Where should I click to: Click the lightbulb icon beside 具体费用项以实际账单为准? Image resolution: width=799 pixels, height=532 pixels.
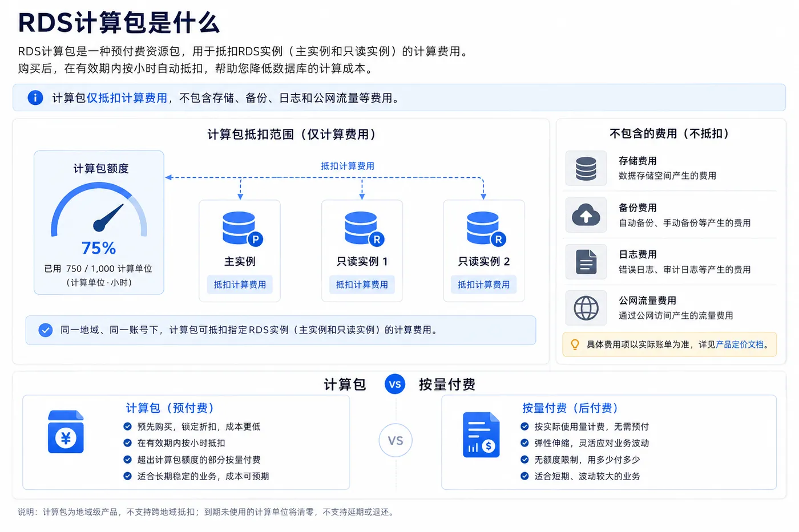tap(575, 344)
